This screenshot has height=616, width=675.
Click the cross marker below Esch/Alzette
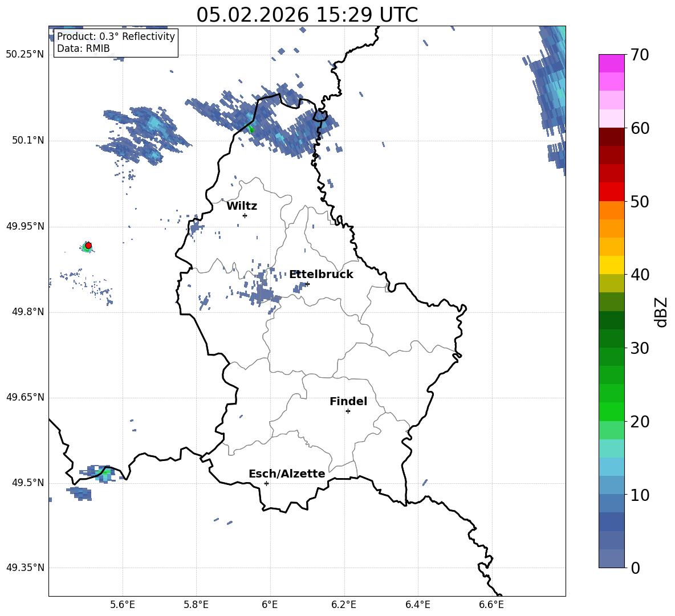pyautogui.click(x=266, y=483)
